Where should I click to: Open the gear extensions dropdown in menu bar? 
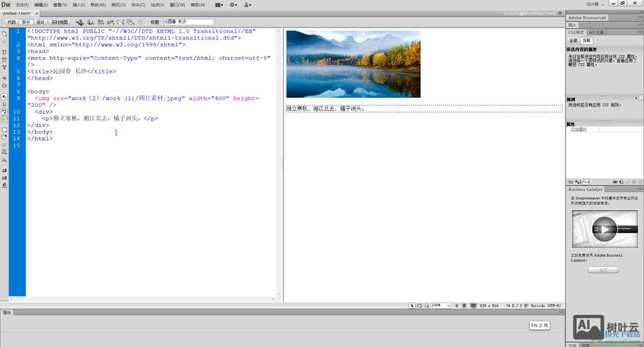(234, 5)
